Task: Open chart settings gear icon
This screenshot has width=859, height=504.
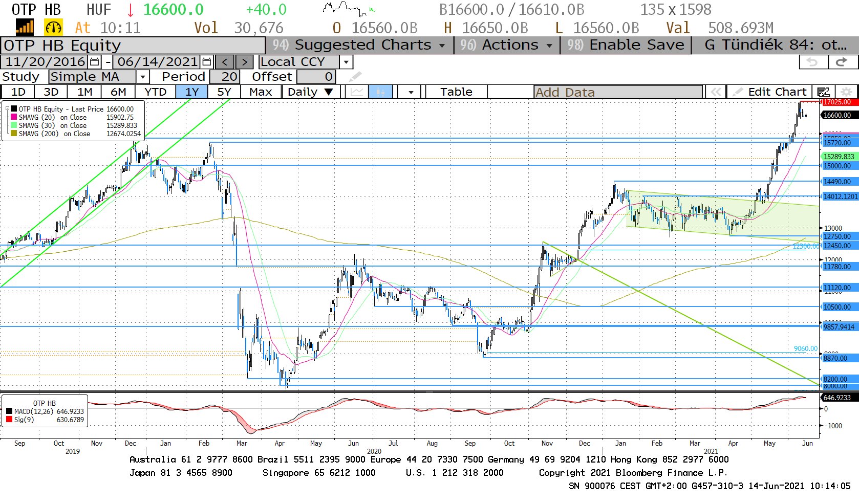Action: tap(846, 92)
